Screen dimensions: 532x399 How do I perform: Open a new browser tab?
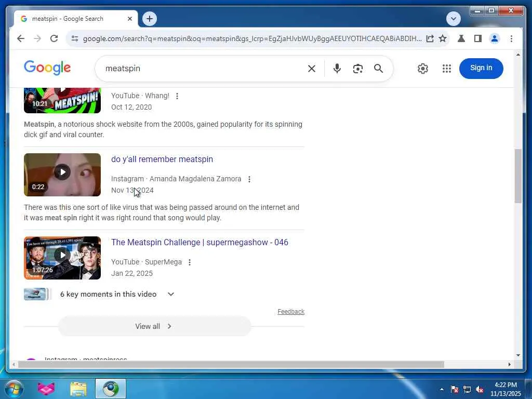click(150, 19)
